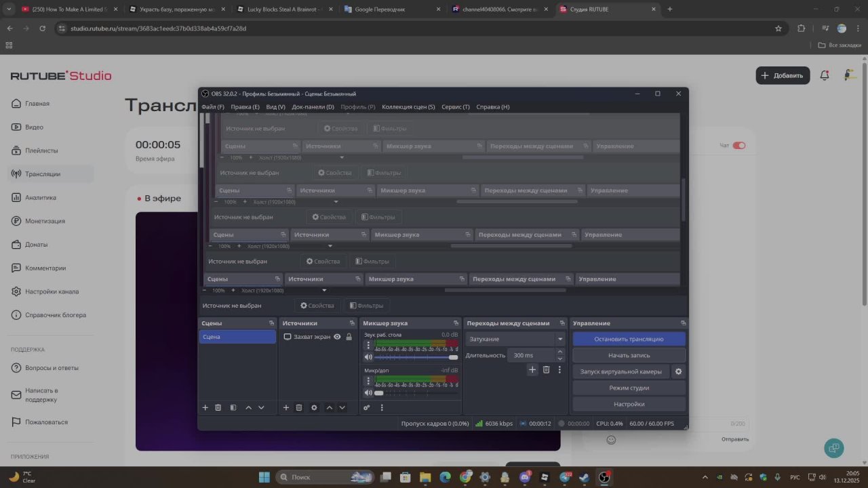
Task: Click virtual camera settings gear icon
Action: (x=678, y=371)
